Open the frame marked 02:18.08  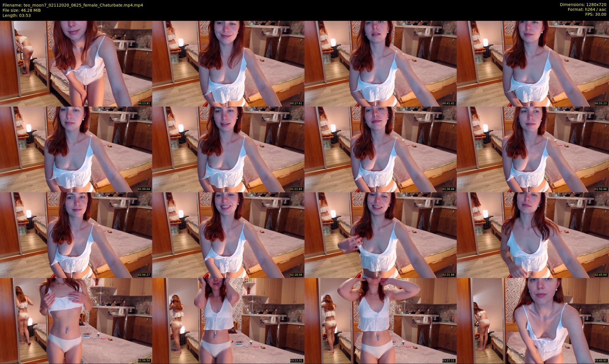click(228, 235)
